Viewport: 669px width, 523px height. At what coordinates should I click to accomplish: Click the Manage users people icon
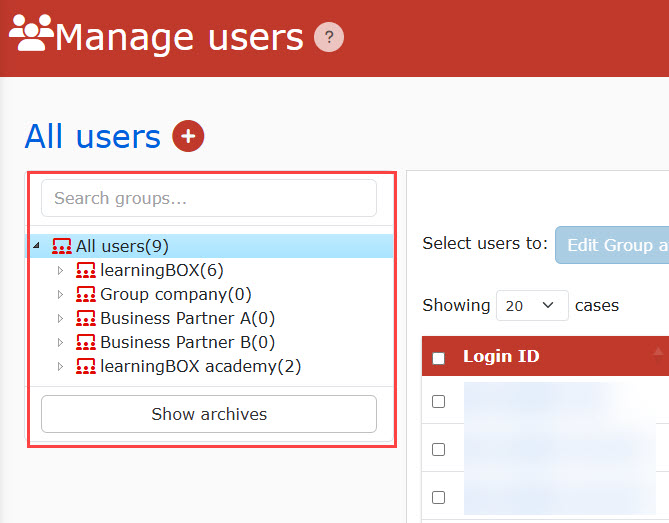tap(31, 36)
